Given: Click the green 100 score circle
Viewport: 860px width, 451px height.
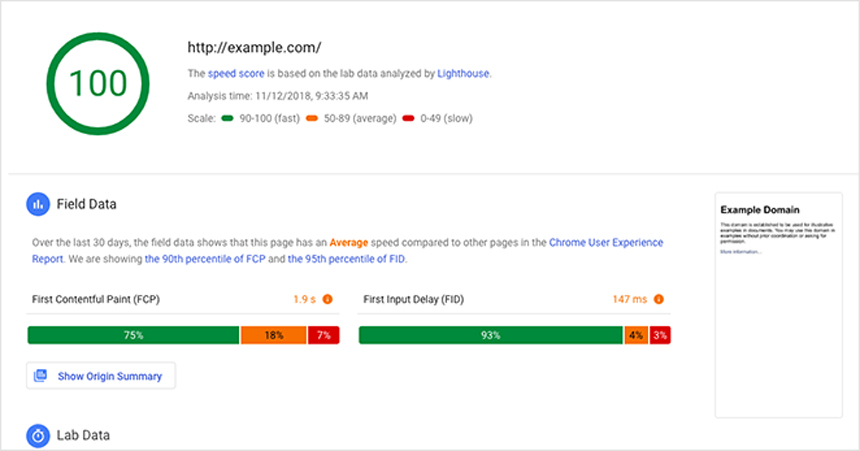Looking at the screenshot, I should (x=98, y=83).
